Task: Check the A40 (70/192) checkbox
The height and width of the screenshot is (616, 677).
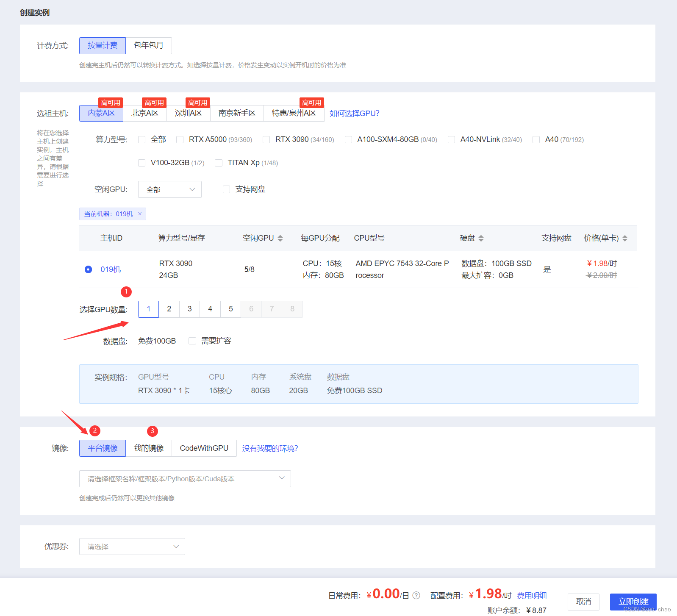Action: (536, 140)
